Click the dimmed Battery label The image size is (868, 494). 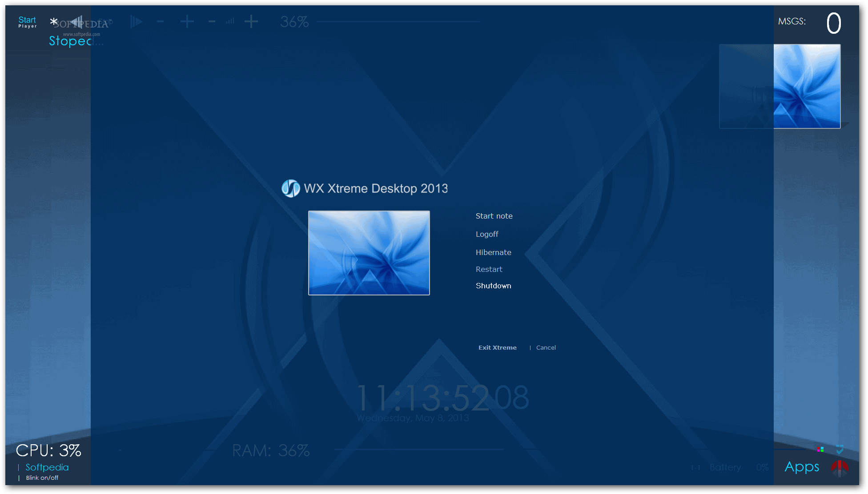pyautogui.click(x=725, y=467)
